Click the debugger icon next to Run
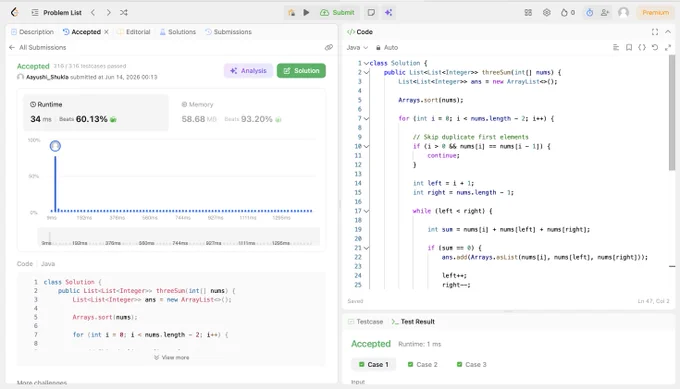 [291, 13]
